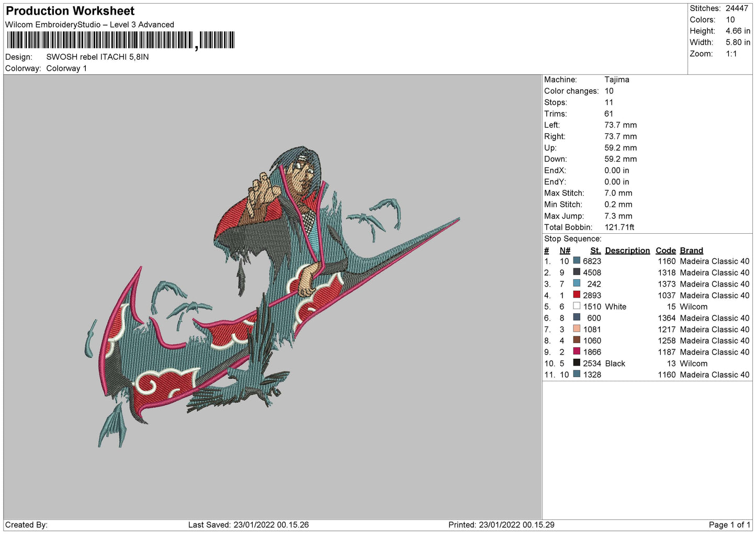Image resolution: width=756 pixels, height=534 pixels.
Task: Pick the peach skin-tone swatch in stop 7
Action: 577,329
